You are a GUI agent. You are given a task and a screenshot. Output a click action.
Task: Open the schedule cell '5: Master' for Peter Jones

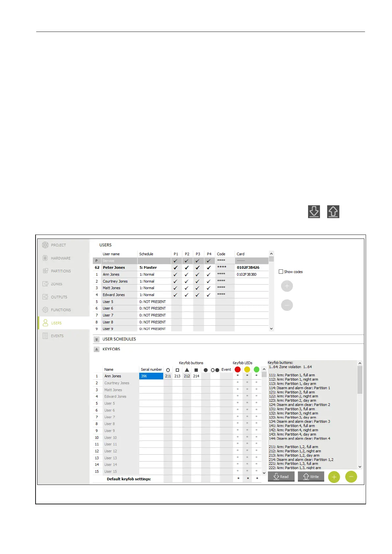(154, 267)
